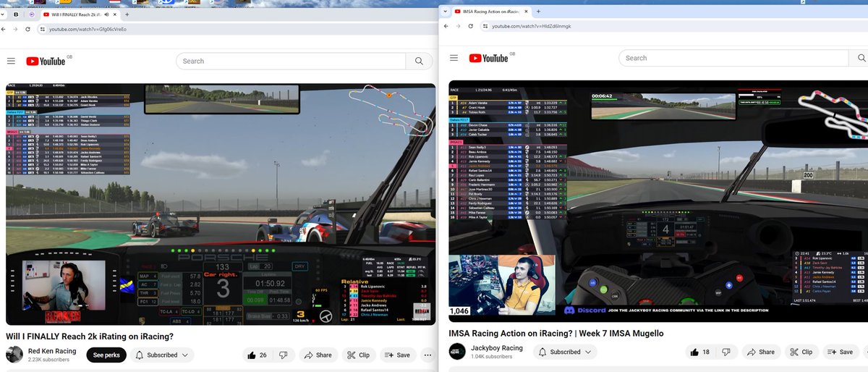This screenshot has width=868, height=372.
Task: Click the Red Ken Racing video player
Action: (x=221, y=204)
